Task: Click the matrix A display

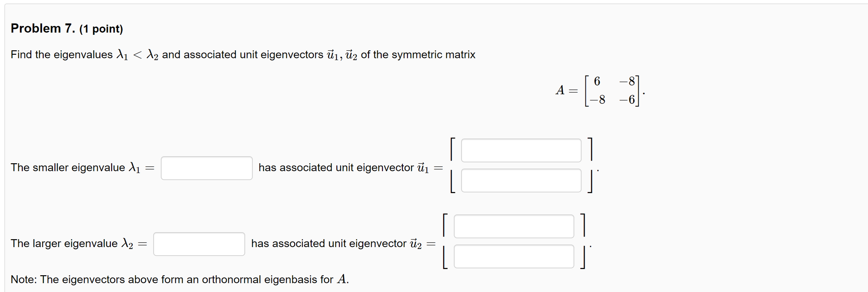Action: [600, 90]
